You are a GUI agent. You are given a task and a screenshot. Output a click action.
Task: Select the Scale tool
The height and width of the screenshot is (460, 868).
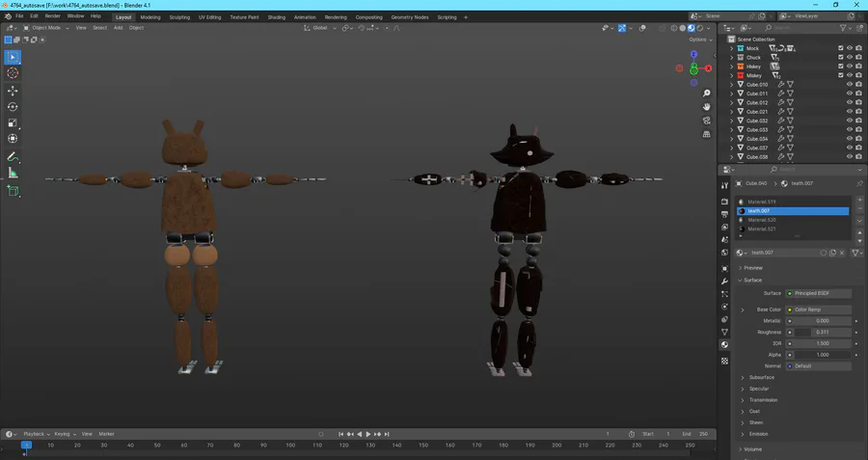pos(13,122)
